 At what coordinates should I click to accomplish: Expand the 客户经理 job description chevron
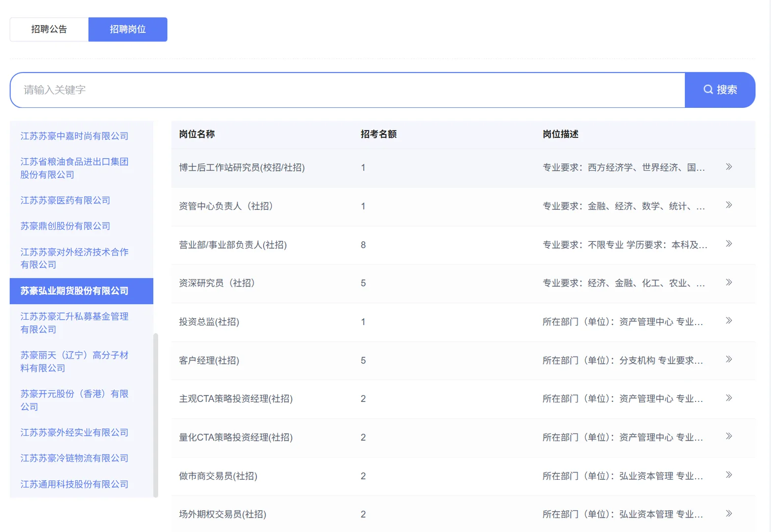click(x=729, y=359)
